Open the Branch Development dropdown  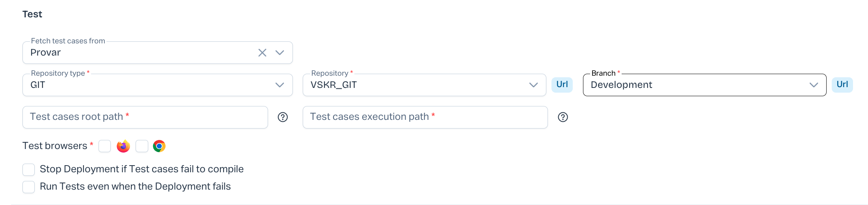[x=814, y=85]
